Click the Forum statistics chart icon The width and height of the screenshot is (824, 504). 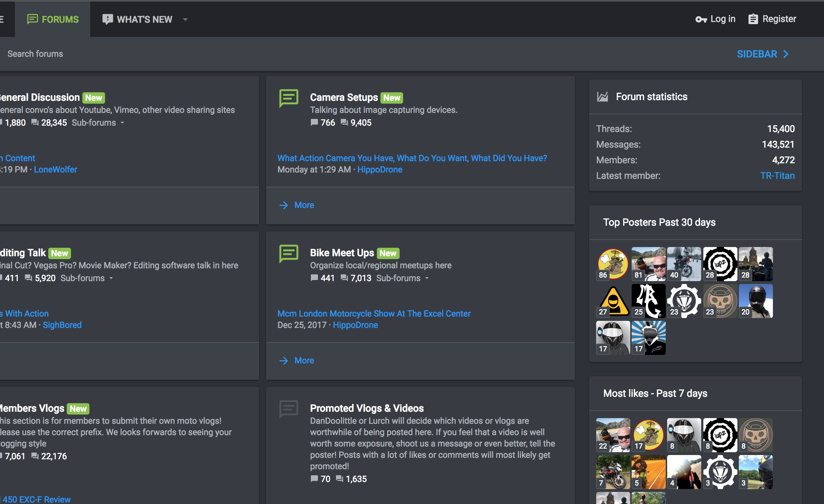click(603, 97)
